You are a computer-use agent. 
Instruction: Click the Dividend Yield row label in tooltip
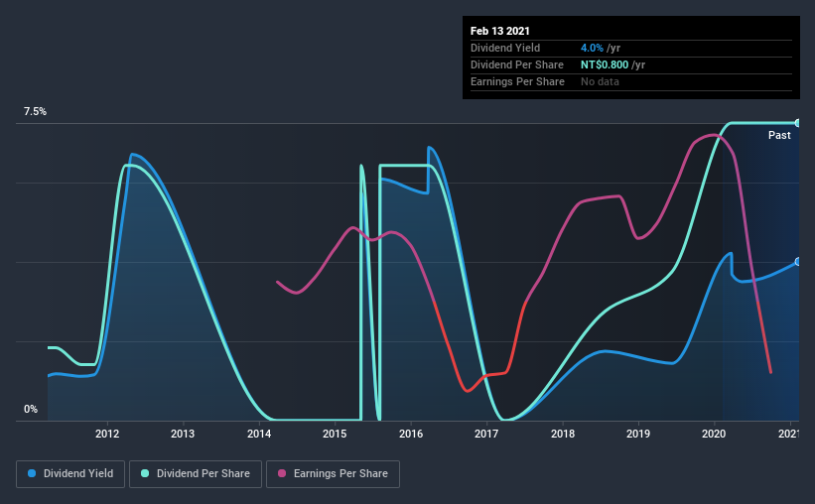point(505,48)
